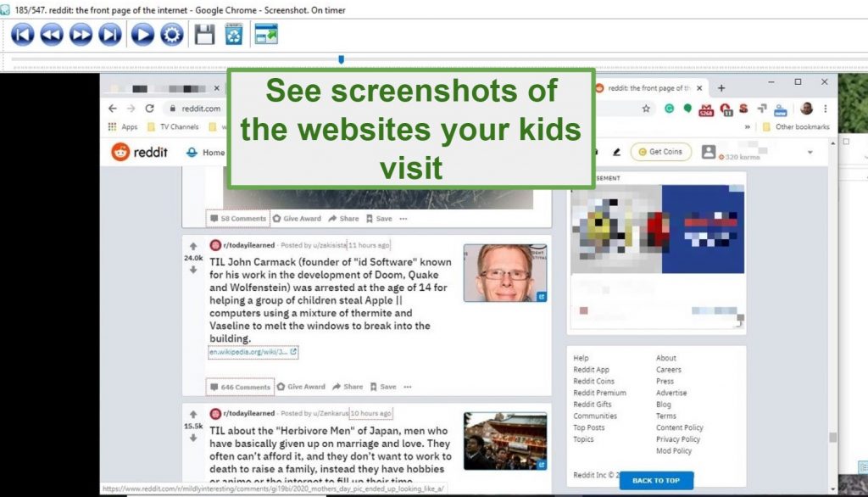Image resolution: width=868 pixels, height=497 pixels.
Task: Upvote the Herbivore Men post
Action: click(193, 415)
